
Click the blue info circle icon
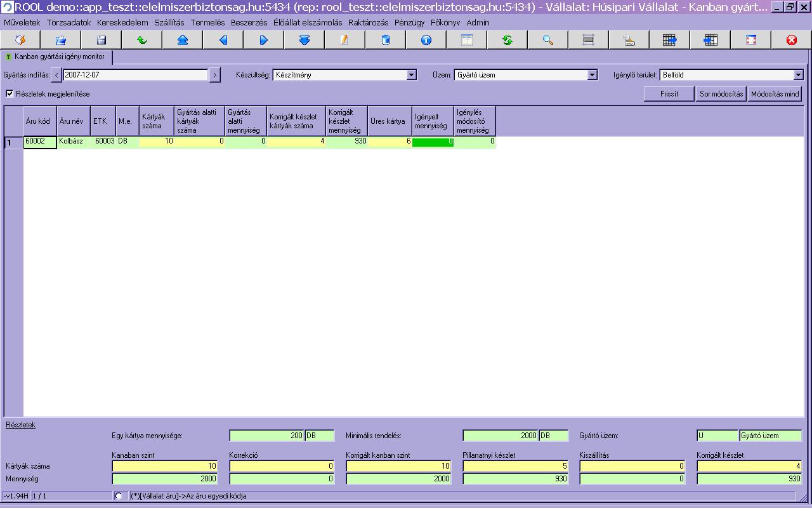point(426,40)
